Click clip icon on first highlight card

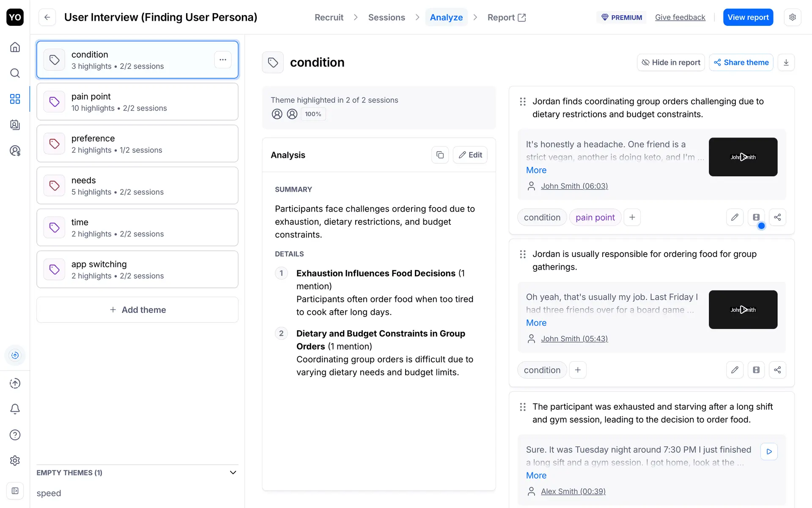[756, 217]
